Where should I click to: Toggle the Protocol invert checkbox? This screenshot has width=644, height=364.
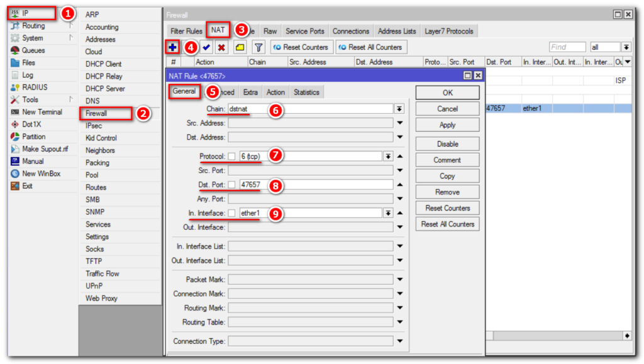(x=232, y=156)
